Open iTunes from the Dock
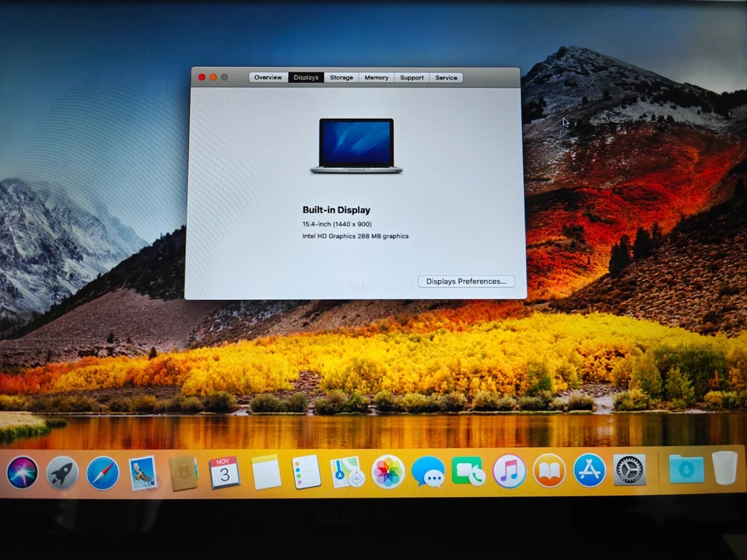This screenshot has height=560, width=747. [509, 471]
